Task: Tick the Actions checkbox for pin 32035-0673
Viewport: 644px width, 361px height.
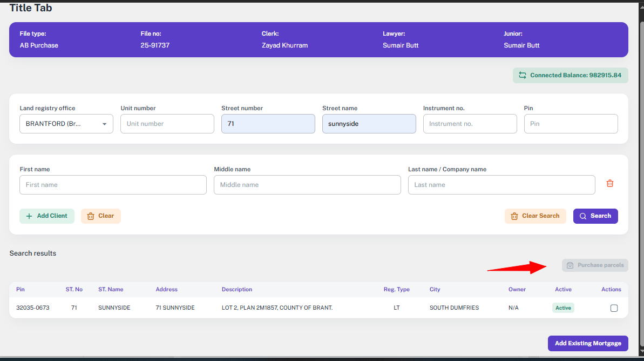Action: click(x=614, y=308)
